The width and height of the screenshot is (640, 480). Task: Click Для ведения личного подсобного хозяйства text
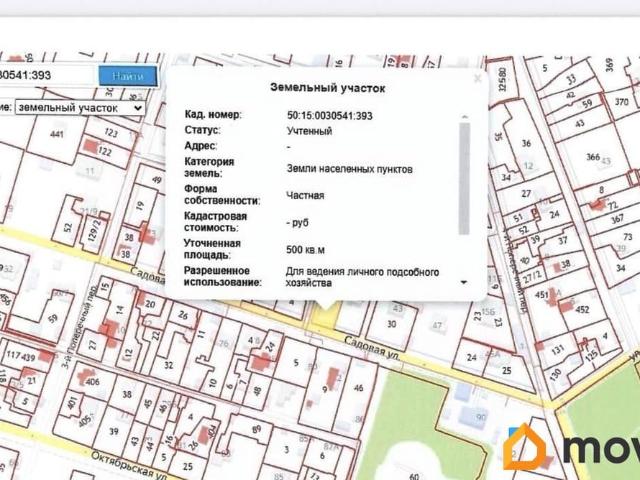click(362, 277)
